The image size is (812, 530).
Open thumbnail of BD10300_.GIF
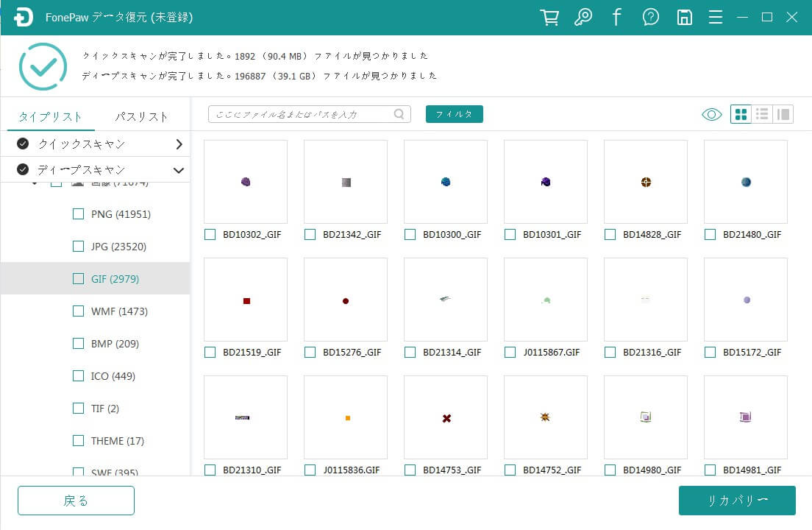click(x=446, y=182)
